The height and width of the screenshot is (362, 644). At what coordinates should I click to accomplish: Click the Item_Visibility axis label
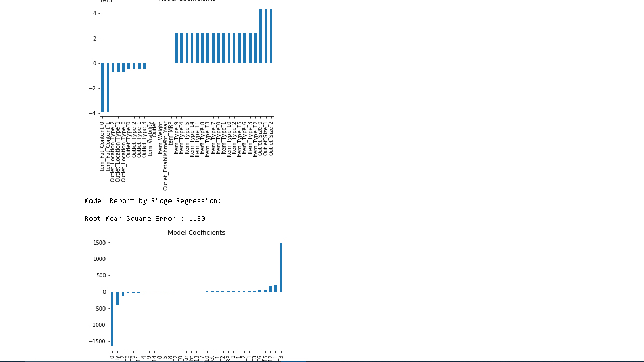(150, 139)
